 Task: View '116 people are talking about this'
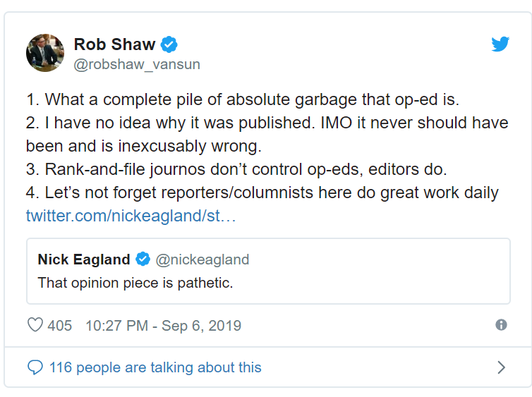(x=155, y=367)
